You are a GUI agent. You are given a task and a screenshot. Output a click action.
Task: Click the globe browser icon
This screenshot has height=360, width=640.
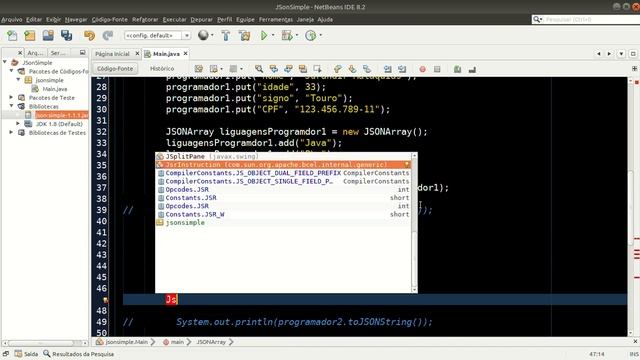point(203,35)
